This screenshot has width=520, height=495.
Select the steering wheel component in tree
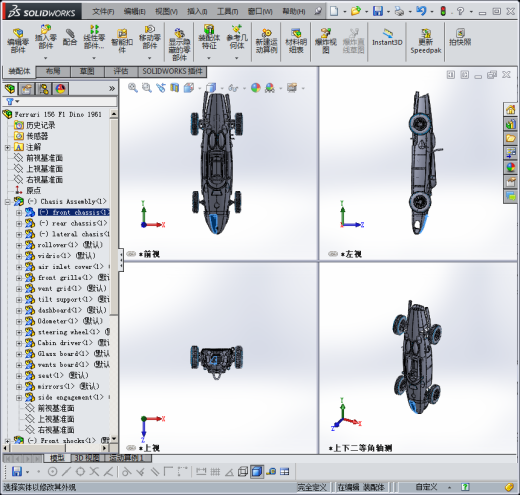pos(69,332)
